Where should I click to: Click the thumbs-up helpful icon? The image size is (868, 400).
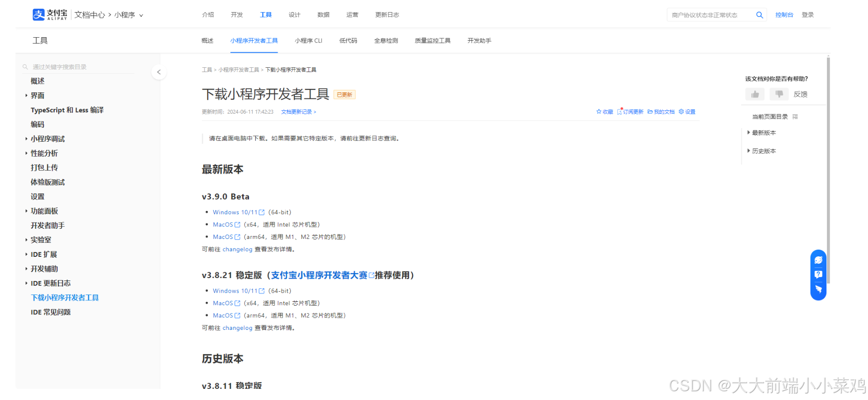tap(755, 94)
